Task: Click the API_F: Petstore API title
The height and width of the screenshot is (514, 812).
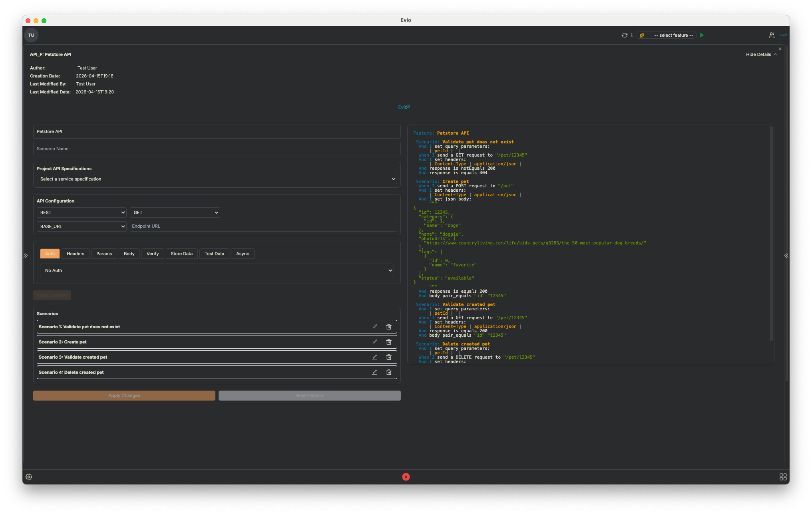Action: (50, 54)
